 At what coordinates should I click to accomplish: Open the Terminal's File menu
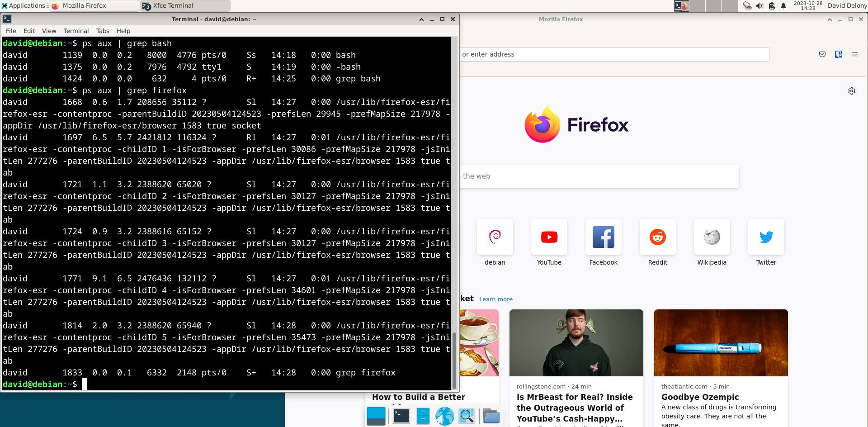coord(11,31)
